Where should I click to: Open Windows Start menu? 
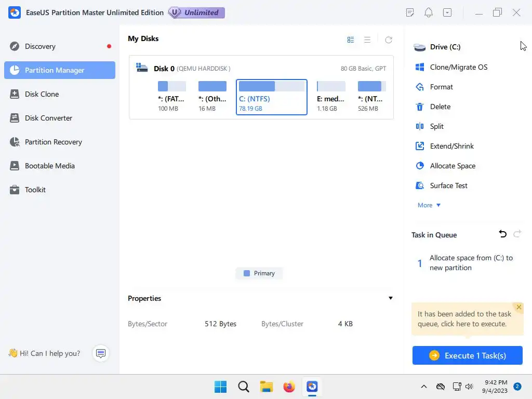coord(220,387)
